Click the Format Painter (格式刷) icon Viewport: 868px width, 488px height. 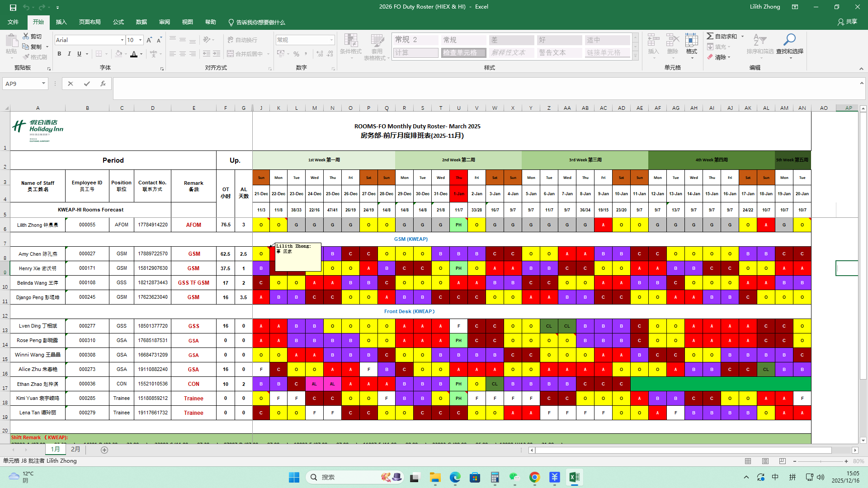(26, 57)
